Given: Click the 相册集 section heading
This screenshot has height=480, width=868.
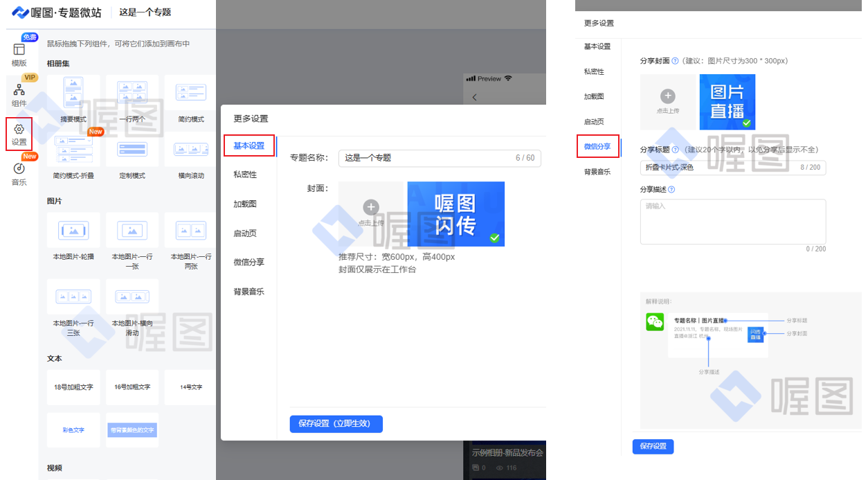Looking at the screenshot, I should (x=58, y=64).
